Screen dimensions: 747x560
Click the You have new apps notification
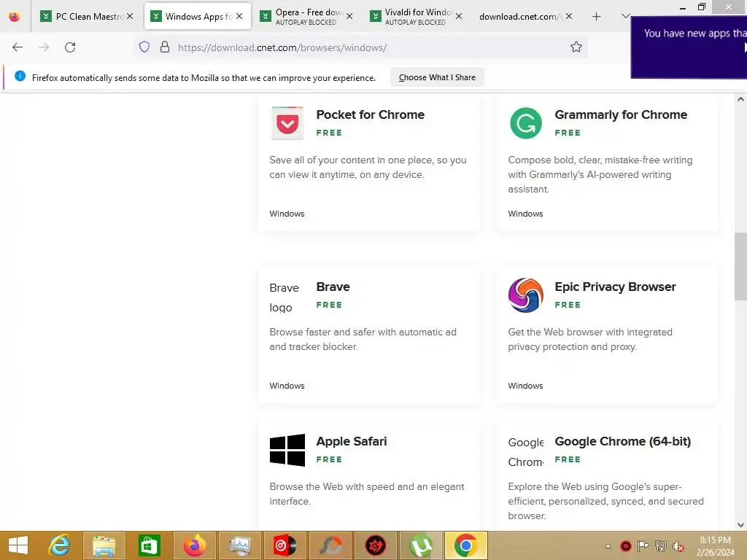(x=689, y=47)
